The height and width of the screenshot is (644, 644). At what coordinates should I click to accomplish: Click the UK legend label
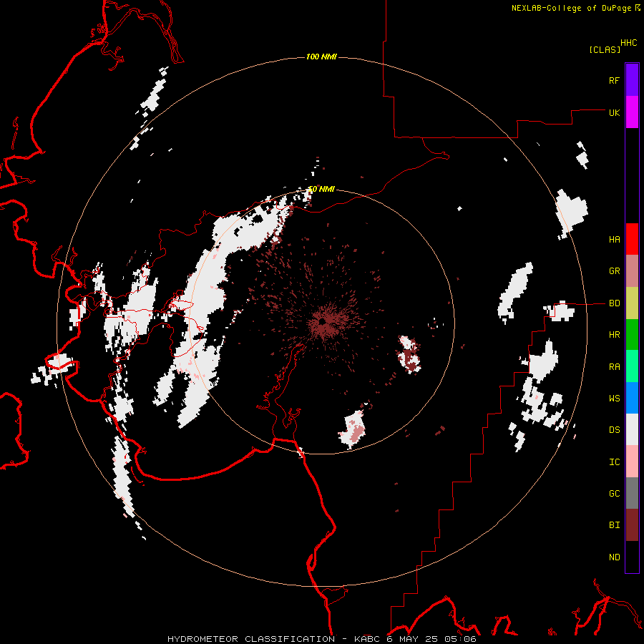(615, 112)
